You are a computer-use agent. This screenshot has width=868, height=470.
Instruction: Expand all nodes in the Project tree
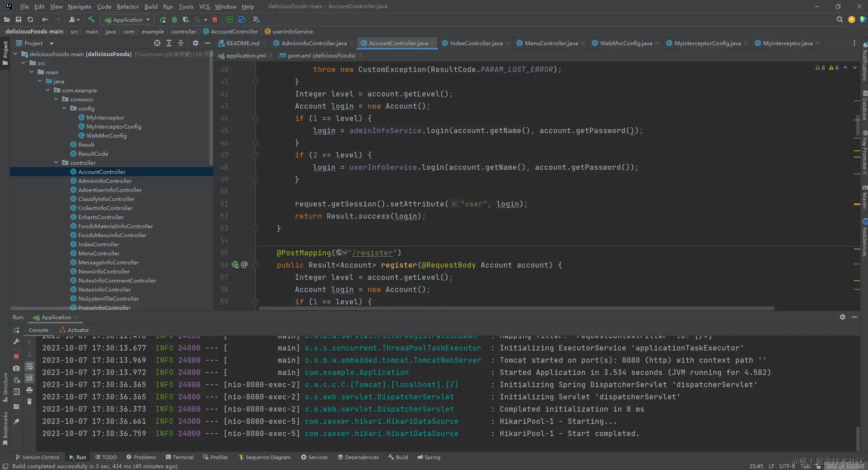[x=169, y=43]
